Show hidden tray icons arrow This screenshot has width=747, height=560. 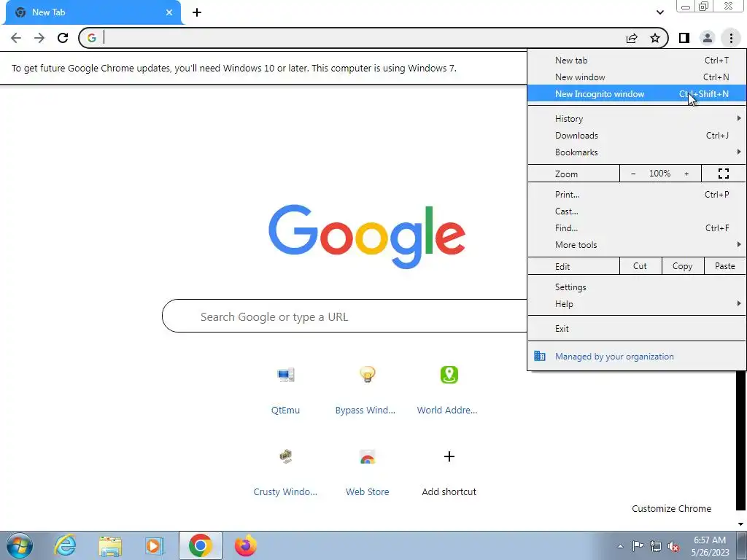(x=620, y=546)
